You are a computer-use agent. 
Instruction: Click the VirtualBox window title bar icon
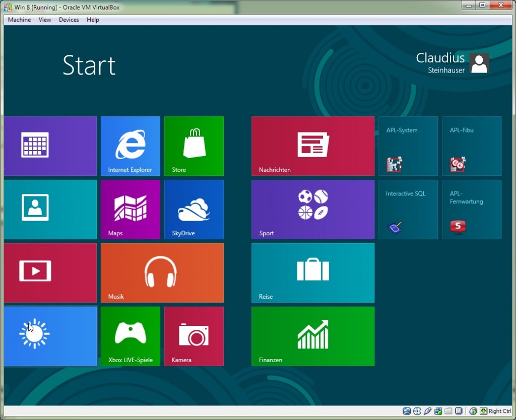tap(8, 7)
